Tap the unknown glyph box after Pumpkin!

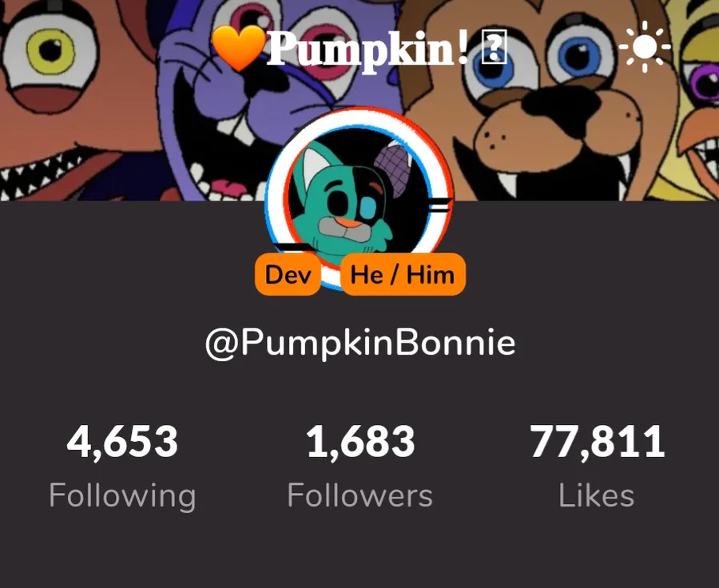pyautogui.click(x=494, y=46)
